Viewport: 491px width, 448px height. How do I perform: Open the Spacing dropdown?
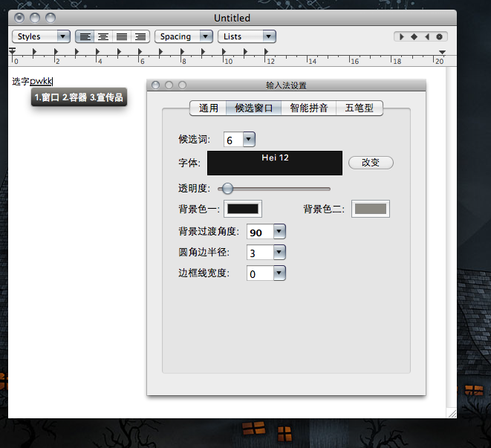pos(183,36)
